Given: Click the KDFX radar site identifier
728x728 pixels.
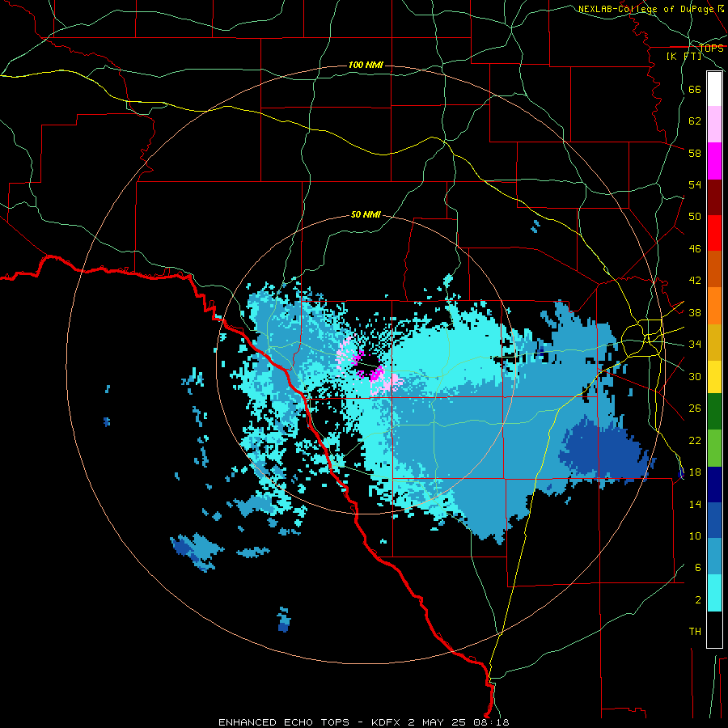Looking at the screenshot, I should click(x=385, y=722).
